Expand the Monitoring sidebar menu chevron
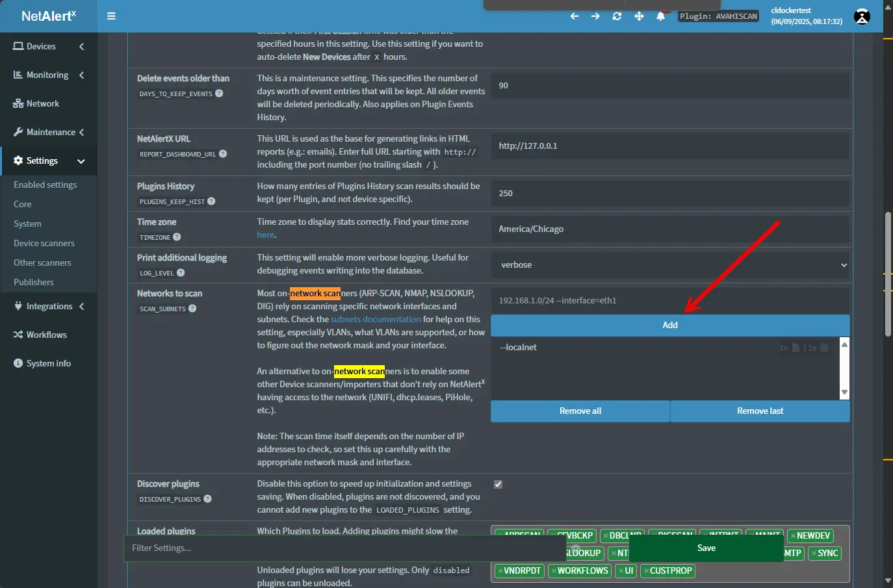This screenshot has width=893, height=588. (81, 75)
